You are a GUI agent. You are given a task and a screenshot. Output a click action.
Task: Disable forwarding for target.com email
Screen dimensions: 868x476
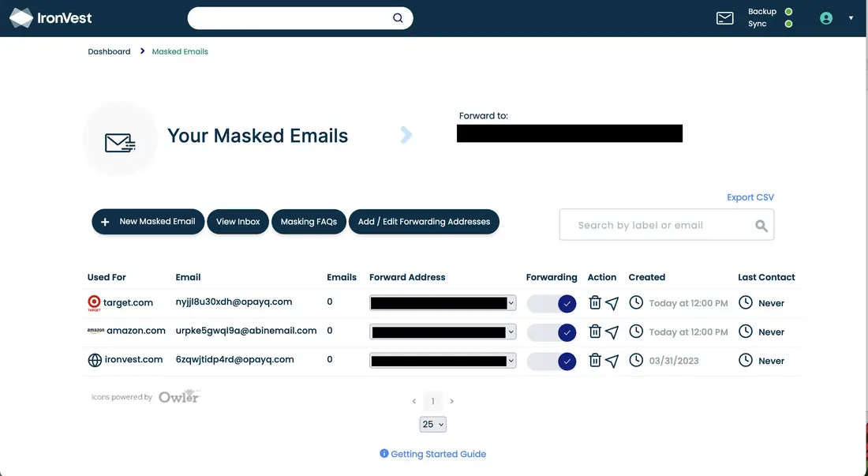tap(552, 303)
